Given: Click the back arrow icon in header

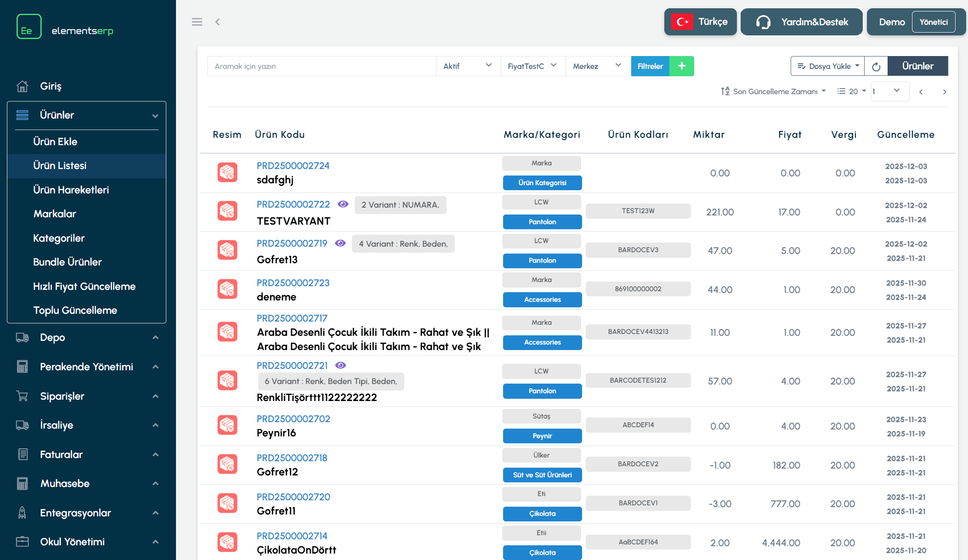Looking at the screenshot, I should (x=218, y=22).
